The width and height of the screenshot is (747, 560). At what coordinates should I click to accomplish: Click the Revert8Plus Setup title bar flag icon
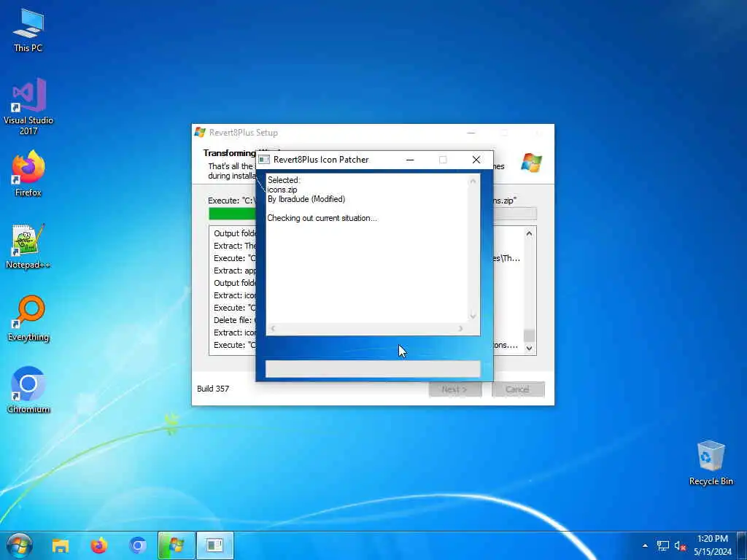(x=200, y=133)
